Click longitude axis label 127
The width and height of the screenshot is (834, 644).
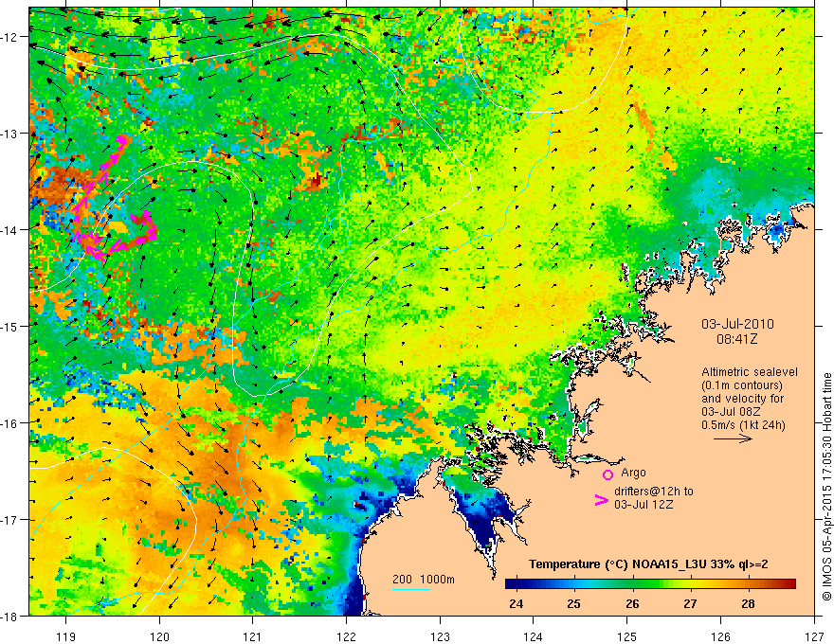814,636
